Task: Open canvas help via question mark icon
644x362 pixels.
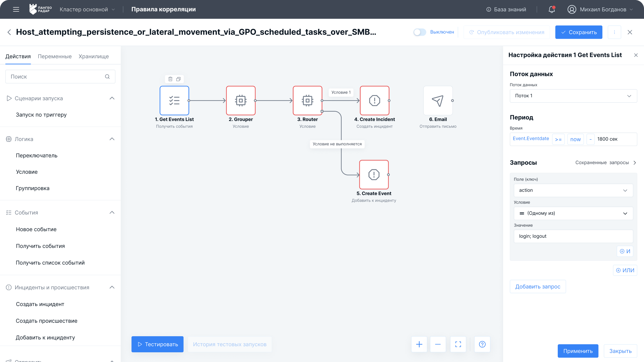Action: click(x=482, y=344)
